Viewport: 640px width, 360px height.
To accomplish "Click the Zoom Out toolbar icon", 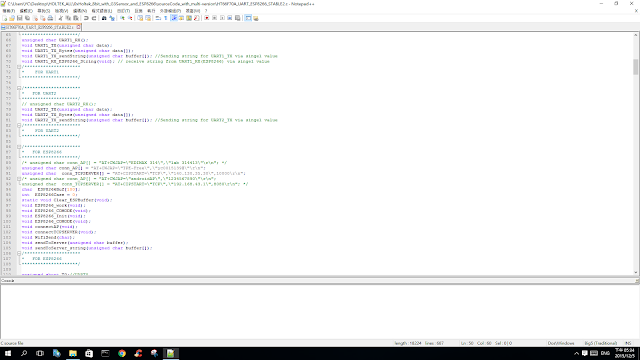I will (130, 18).
